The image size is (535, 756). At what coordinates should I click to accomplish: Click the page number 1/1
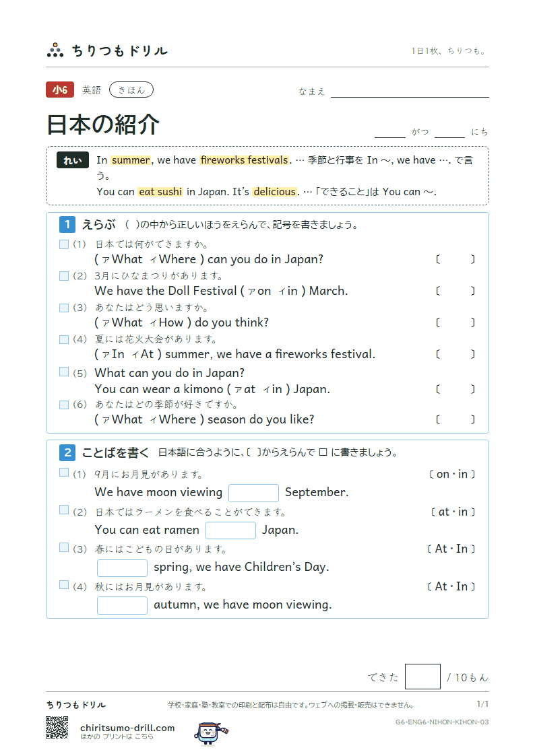click(x=482, y=704)
